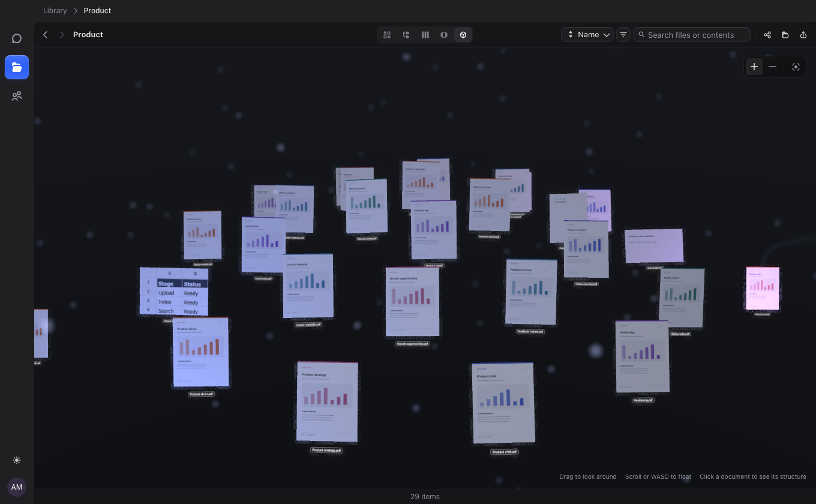Open the Feature overview document

coord(586,249)
